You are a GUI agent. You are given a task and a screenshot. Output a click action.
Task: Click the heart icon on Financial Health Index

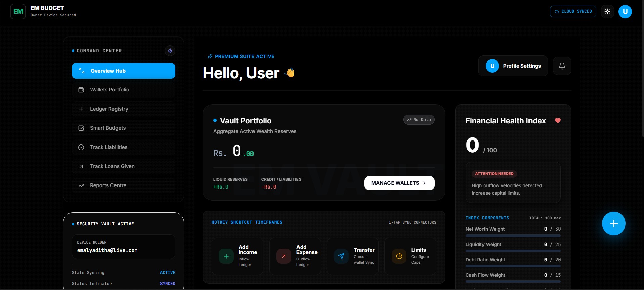pyautogui.click(x=558, y=121)
